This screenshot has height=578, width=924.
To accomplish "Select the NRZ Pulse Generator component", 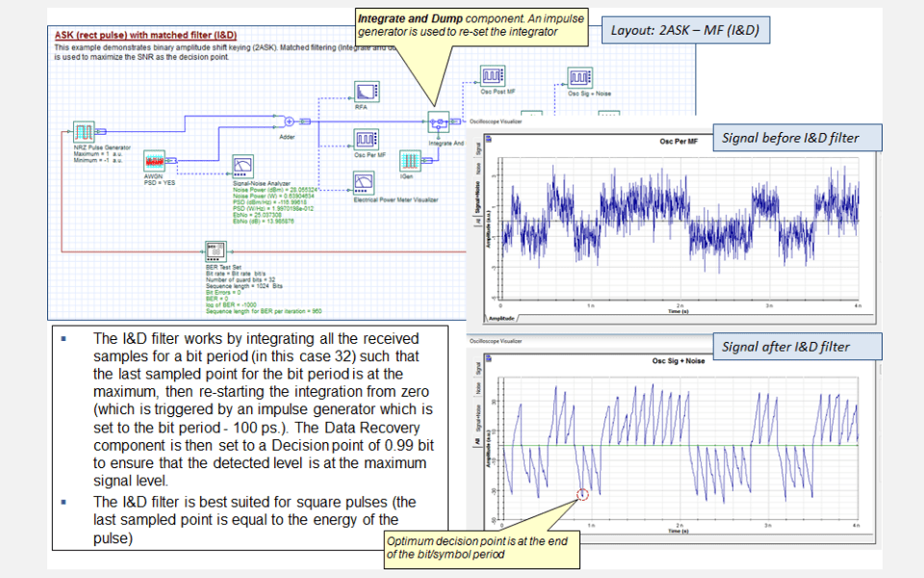I will click(x=82, y=130).
